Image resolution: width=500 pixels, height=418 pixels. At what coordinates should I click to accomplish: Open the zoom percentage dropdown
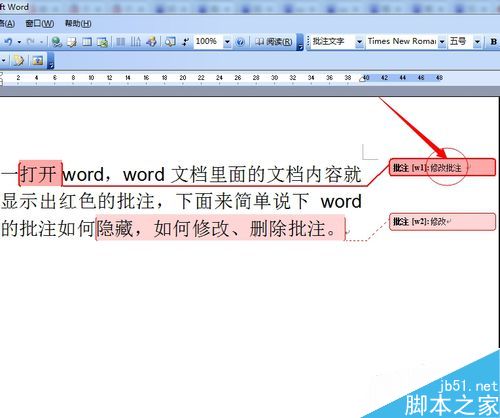[x=227, y=42]
